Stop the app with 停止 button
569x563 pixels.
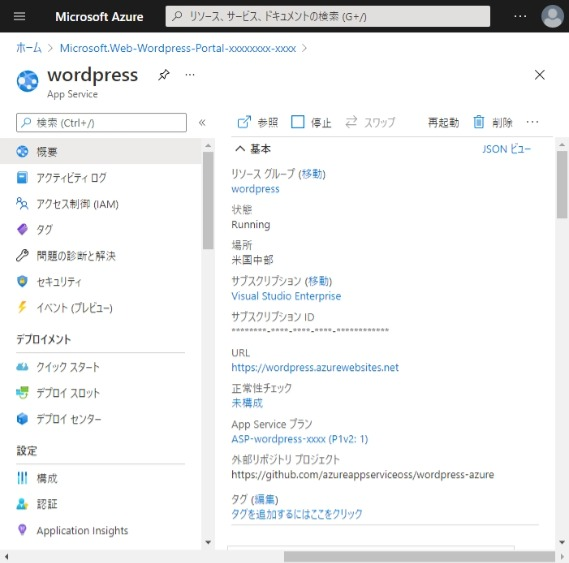click(x=311, y=122)
